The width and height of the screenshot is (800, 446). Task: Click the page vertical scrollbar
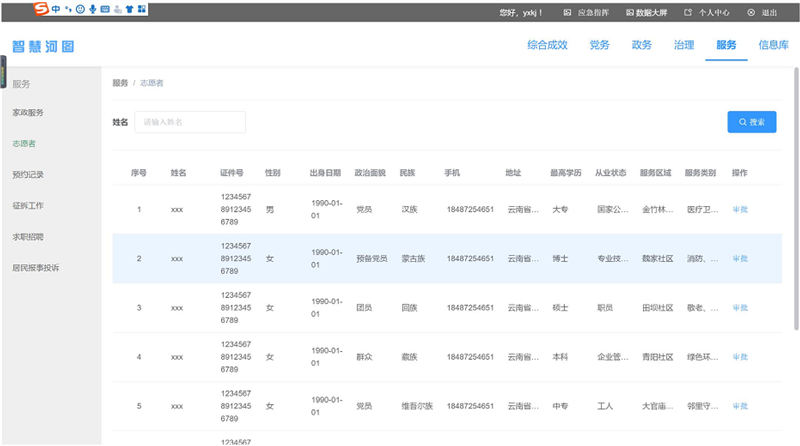pyautogui.click(x=796, y=199)
